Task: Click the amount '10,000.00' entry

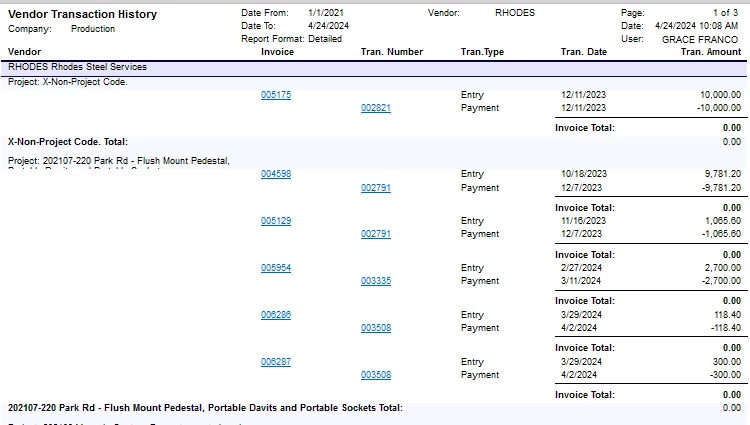Action: tap(720, 95)
